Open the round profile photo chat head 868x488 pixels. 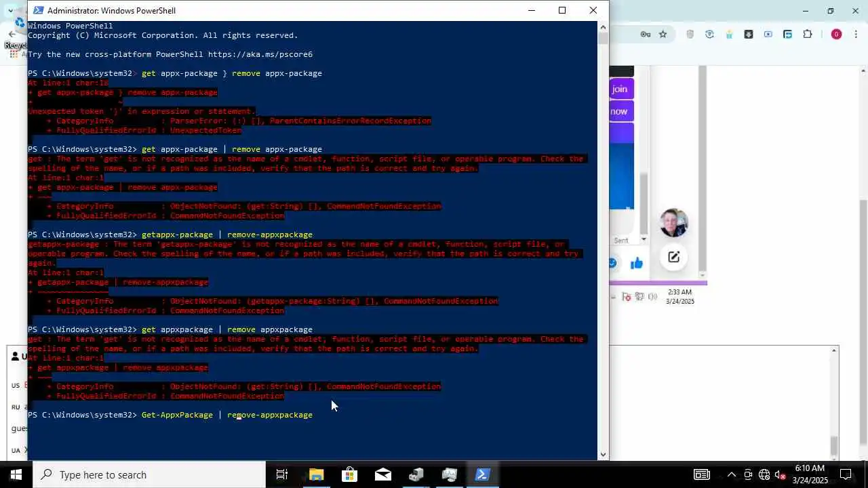[x=673, y=223]
